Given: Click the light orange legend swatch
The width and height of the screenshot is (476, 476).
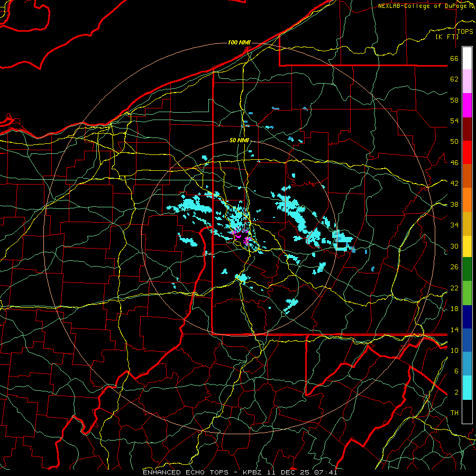Looking at the screenshot, I should (x=467, y=199).
